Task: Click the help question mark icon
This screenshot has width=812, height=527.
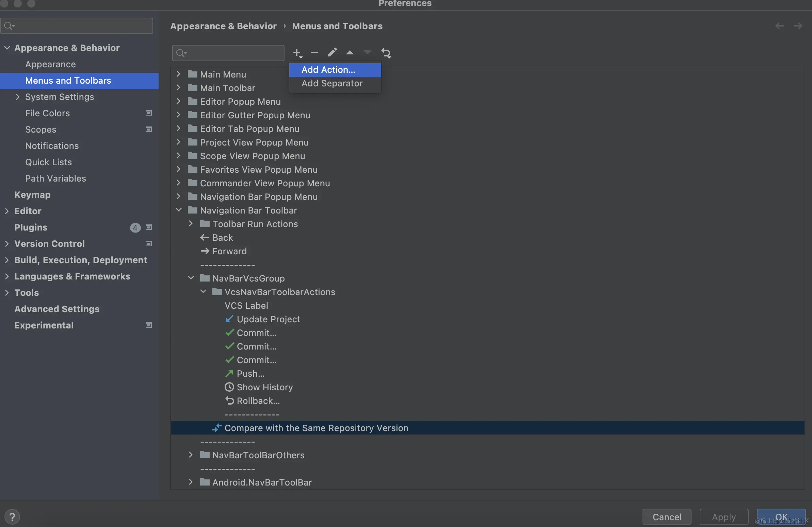Action: pyautogui.click(x=12, y=516)
